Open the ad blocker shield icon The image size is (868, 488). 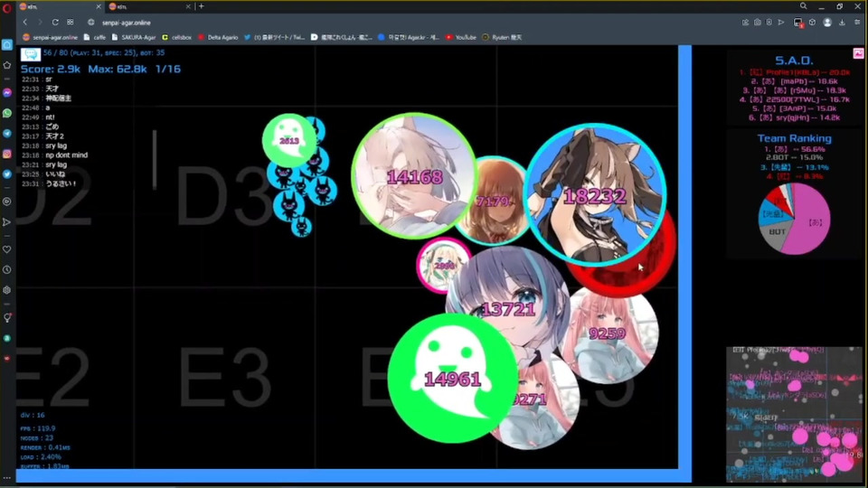pyautogui.click(x=769, y=22)
